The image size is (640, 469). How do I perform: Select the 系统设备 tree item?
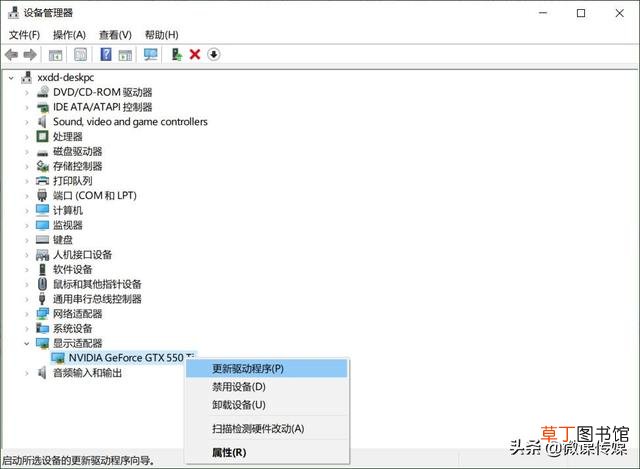pos(73,328)
